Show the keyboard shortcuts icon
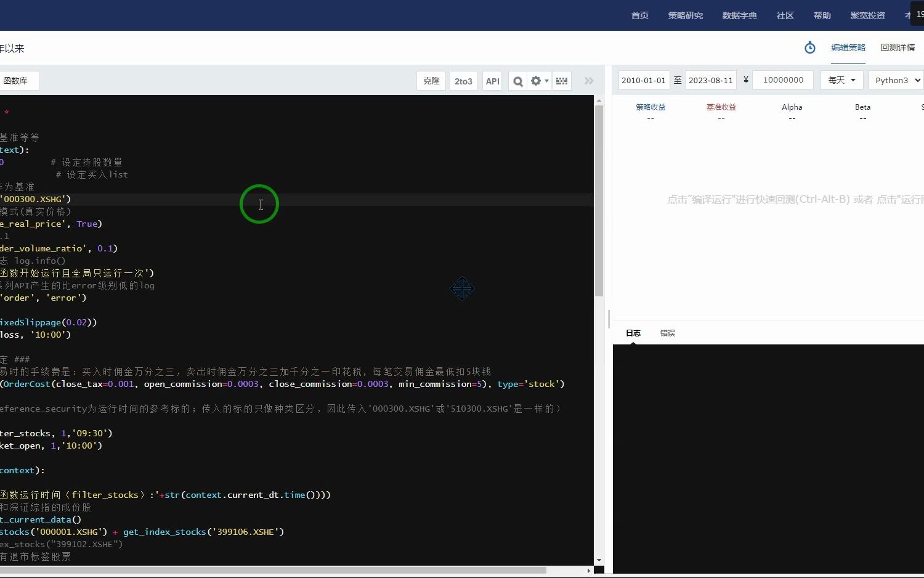 562,81
